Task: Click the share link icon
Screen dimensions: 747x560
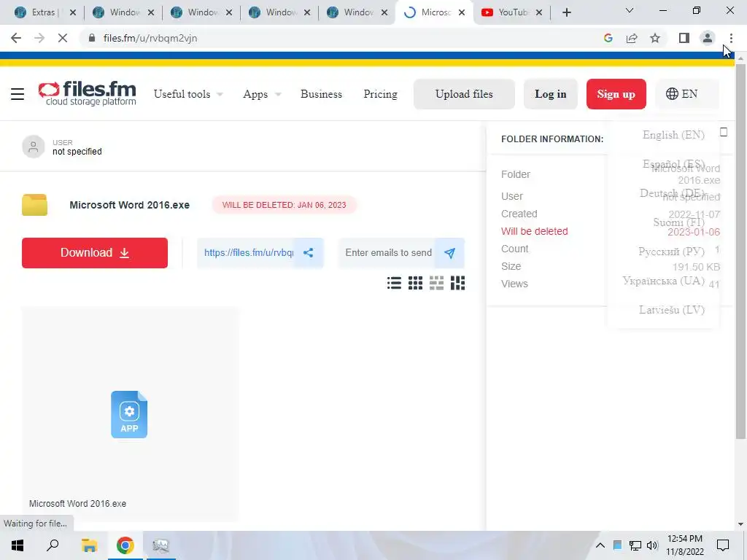Action: (x=309, y=253)
